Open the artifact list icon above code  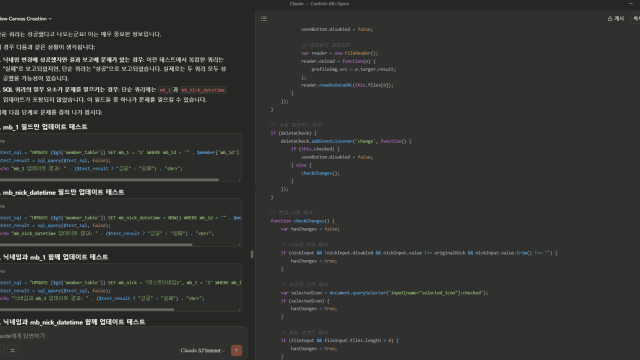(264, 18)
